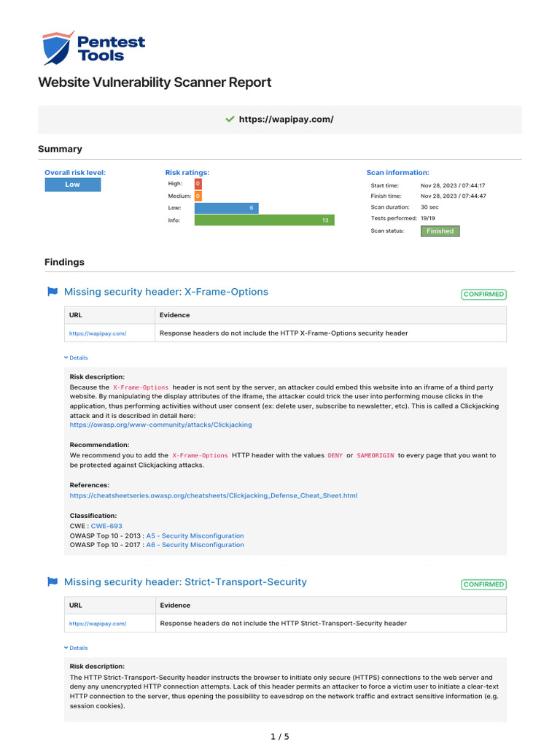Click the green Finished scan status badge
Viewport: 560px width, 747px height.
pos(440,231)
